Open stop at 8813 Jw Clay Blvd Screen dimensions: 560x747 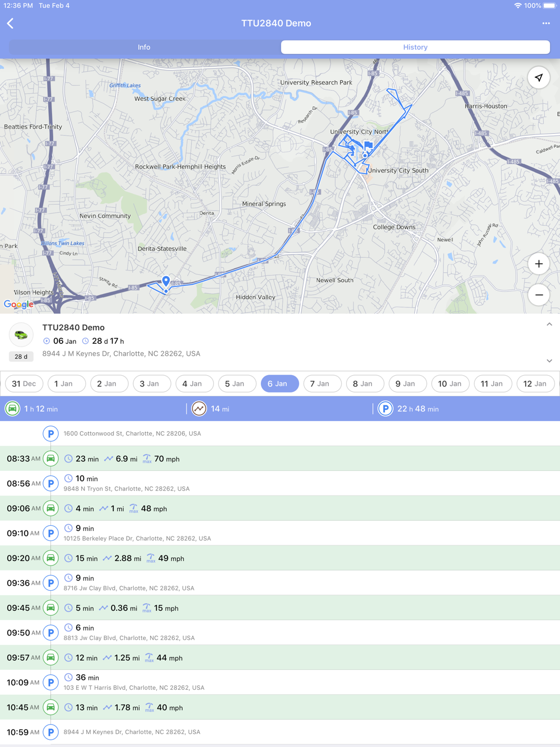(280, 633)
